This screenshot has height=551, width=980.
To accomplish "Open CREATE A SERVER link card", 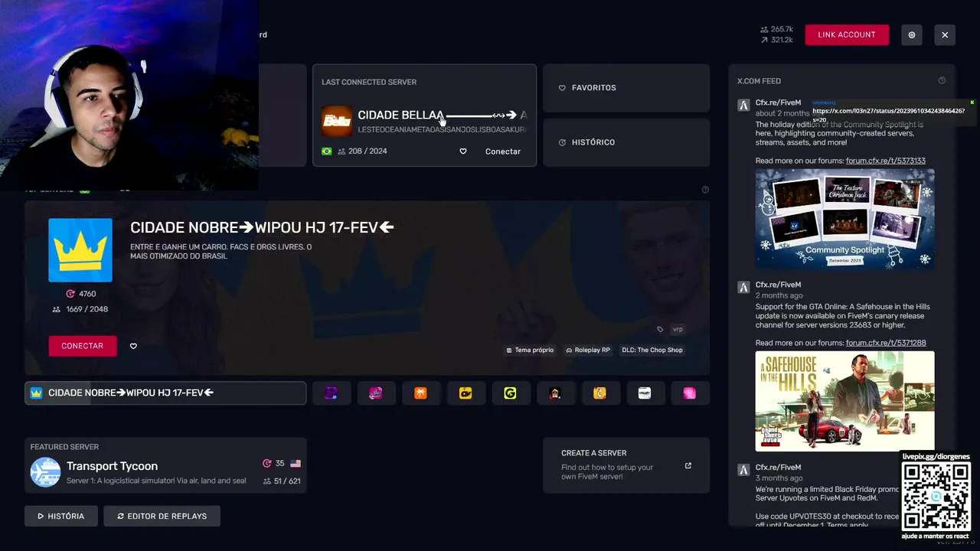I will (626, 465).
